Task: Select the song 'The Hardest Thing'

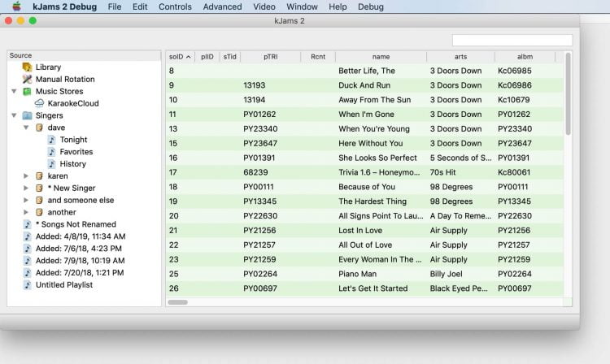Action: tap(373, 201)
